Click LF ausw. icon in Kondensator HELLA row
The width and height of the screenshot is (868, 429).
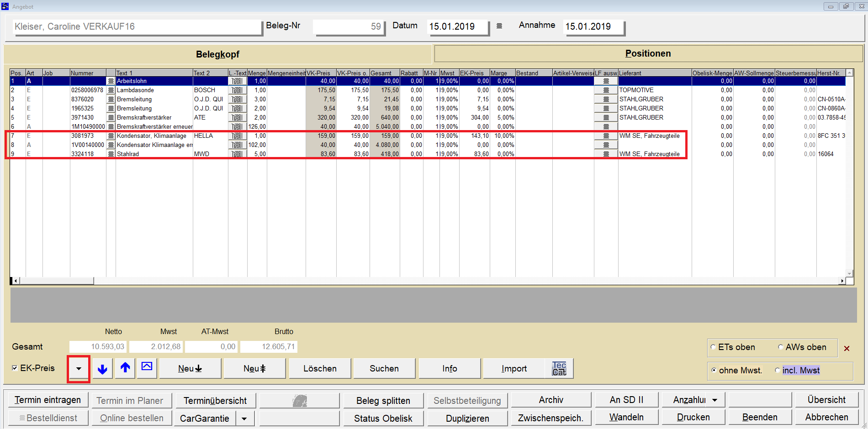click(606, 136)
